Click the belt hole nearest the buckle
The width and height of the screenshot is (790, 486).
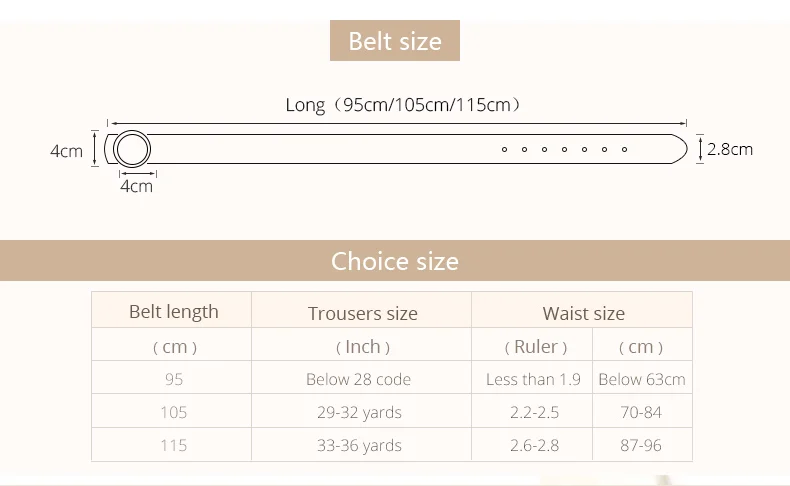click(x=504, y=149)
